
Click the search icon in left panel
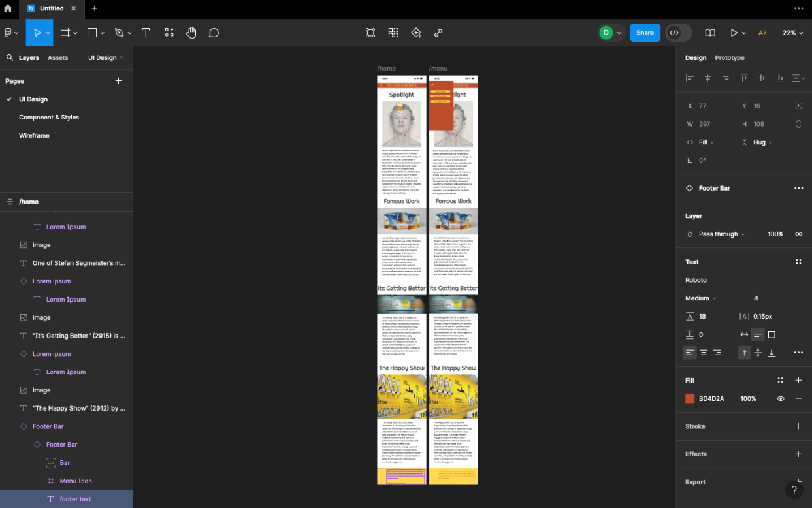[10, 57]
